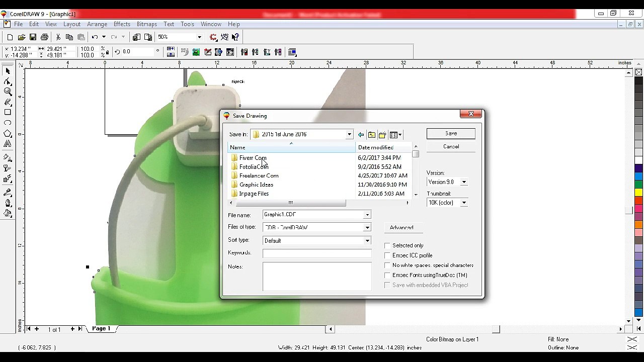Open the Arrange menu

97,24
